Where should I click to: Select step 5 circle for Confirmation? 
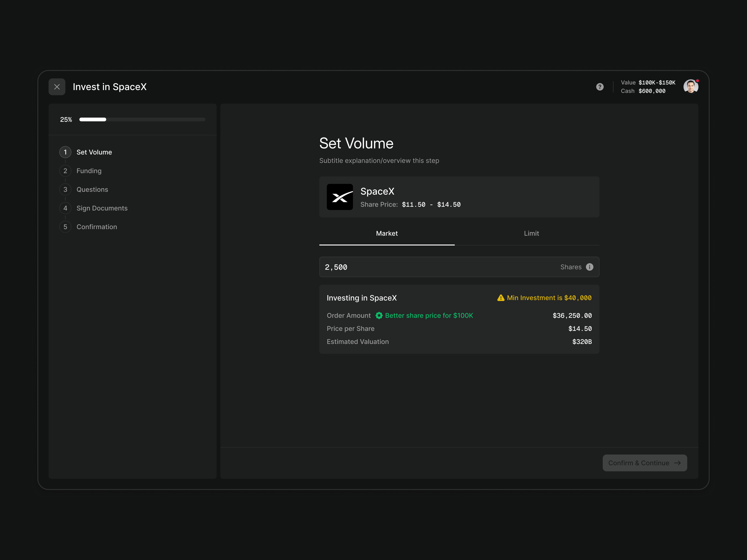pos(65,227)
